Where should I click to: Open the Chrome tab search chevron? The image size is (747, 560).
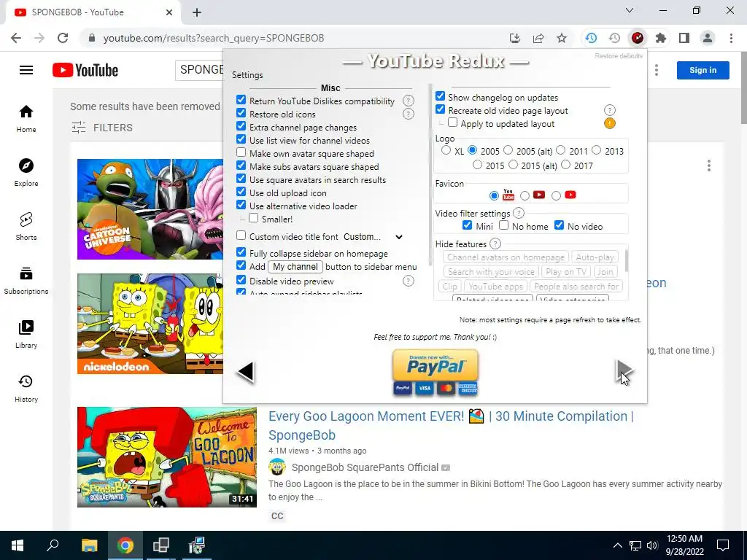(630, 10)
